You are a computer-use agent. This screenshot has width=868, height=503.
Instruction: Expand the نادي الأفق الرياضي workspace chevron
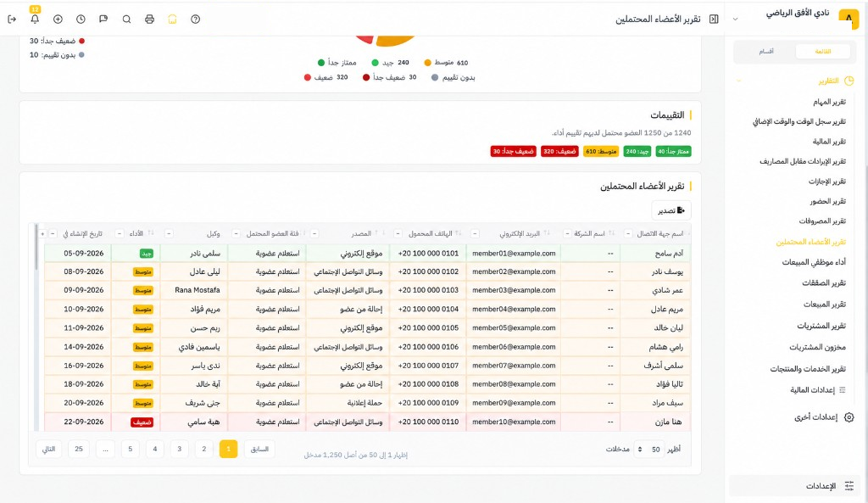pos(735,19)
